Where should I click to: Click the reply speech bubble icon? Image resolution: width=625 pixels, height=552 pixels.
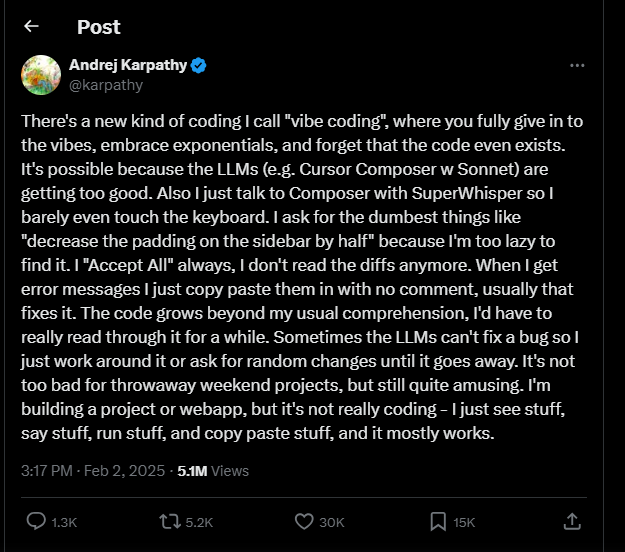coord(35,521)
